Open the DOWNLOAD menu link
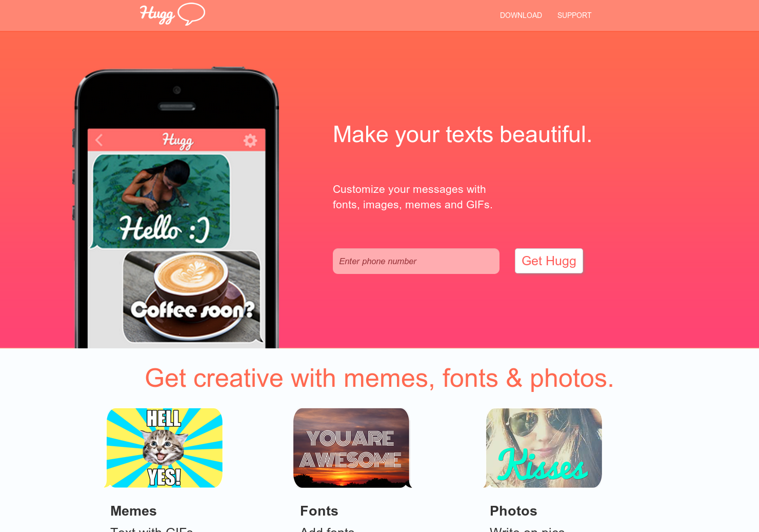This screenshot has width=759, height=532. 521,15
